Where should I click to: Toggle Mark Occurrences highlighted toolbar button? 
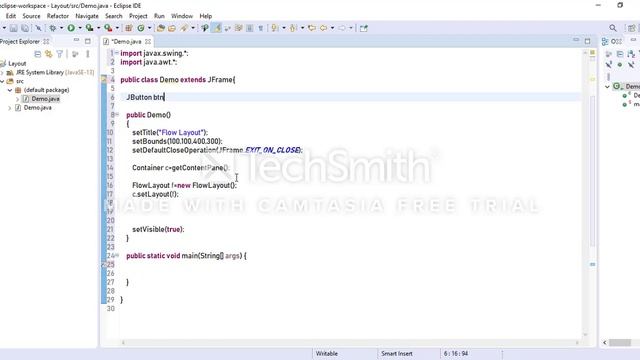click(x=217, y=28)
